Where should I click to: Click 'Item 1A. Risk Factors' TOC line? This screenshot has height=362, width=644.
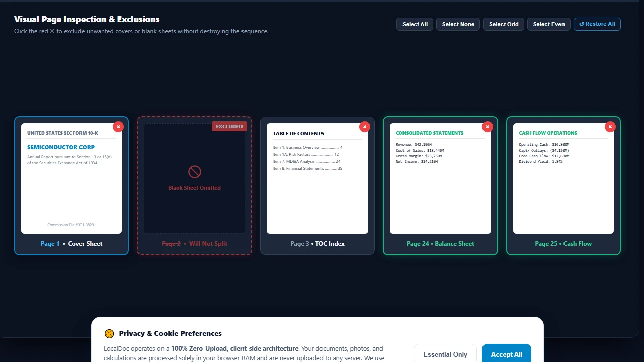point(305,154)
